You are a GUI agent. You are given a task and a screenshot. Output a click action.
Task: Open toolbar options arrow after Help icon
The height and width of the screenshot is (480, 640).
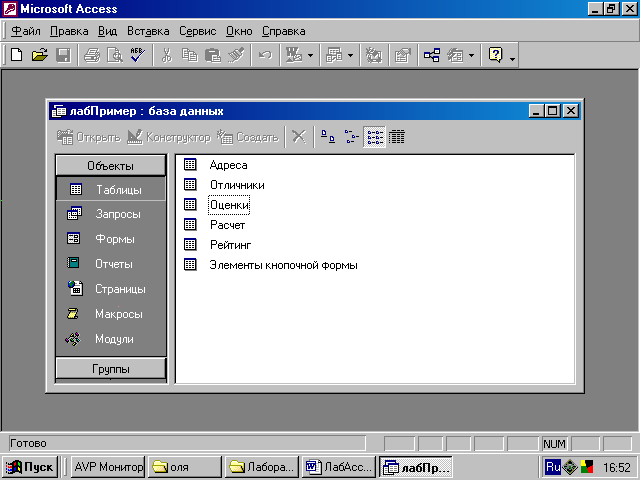pos(512,59)
